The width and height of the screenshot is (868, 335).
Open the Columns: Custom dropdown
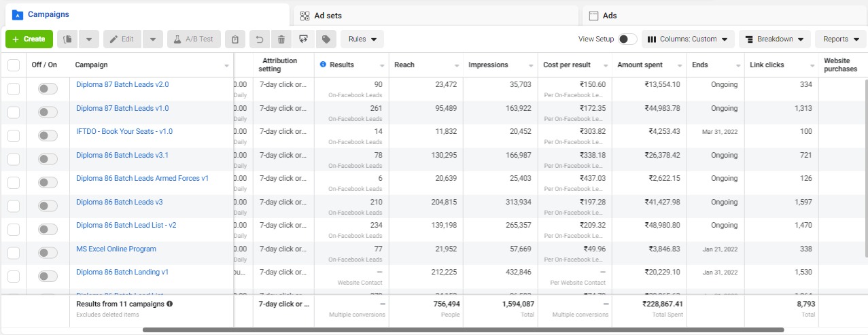[688, 39]
